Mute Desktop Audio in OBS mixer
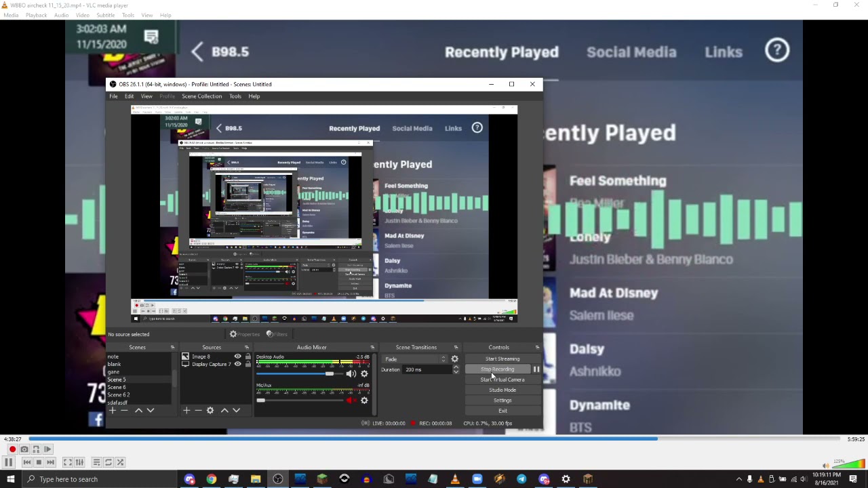Screen dimensions: 868x488 click(351, 374)
